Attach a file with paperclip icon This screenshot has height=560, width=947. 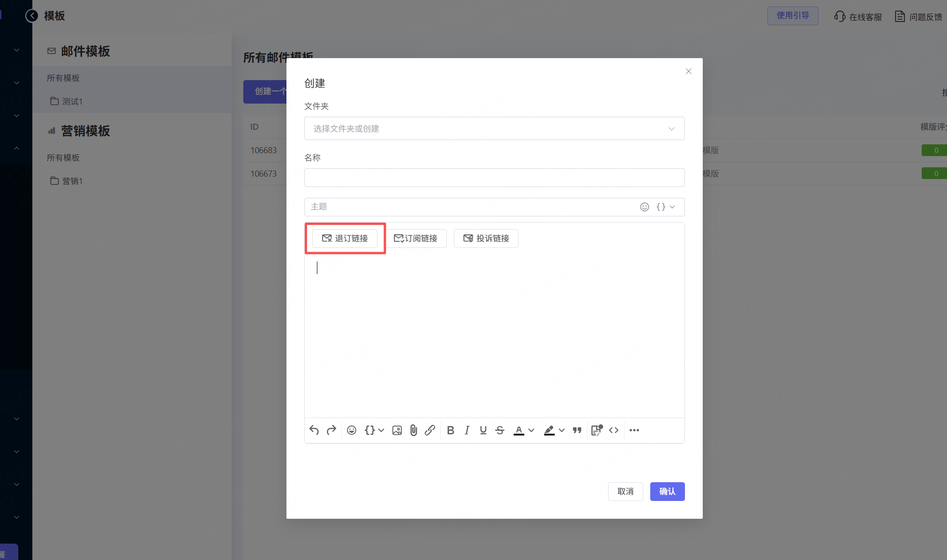413,430
